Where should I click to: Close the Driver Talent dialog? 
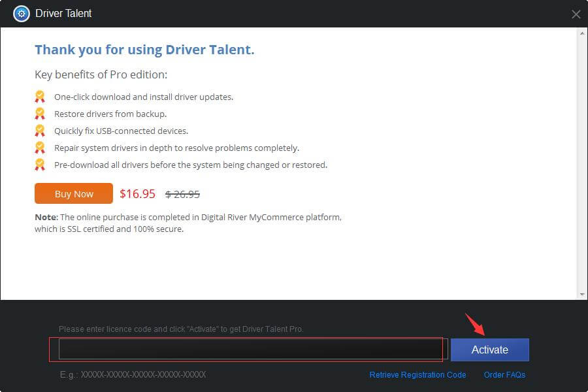coord(576,14)
